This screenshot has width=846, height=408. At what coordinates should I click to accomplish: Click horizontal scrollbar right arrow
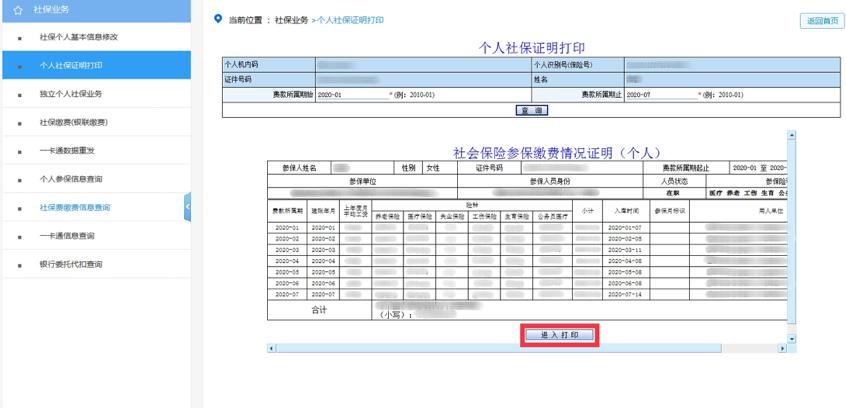(782, 349)
